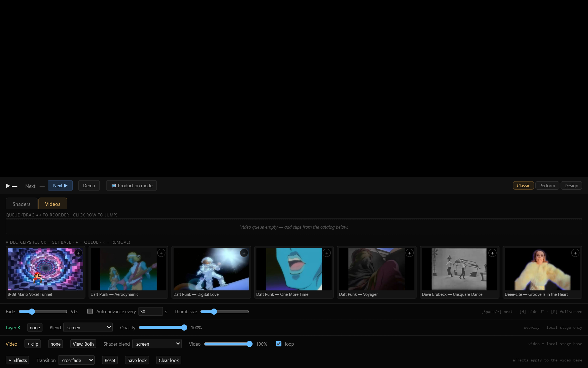Add Daft Punk — Aerodynamic to queue via plus
This screenshot has height=368, width=588.
pos(161,253)
